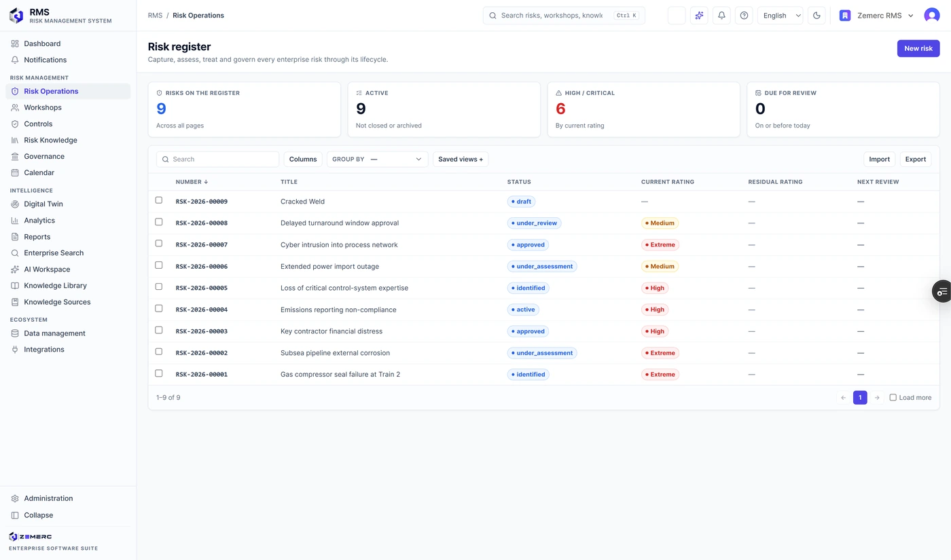951x560 pixels.
Task: Open Enterprise Search from the sidebar
Action: pos(68,253)
